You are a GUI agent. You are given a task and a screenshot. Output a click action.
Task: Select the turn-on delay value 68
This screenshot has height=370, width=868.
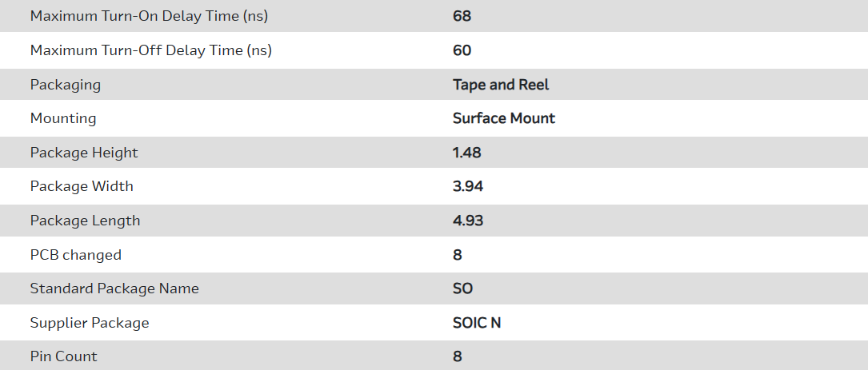462,15
